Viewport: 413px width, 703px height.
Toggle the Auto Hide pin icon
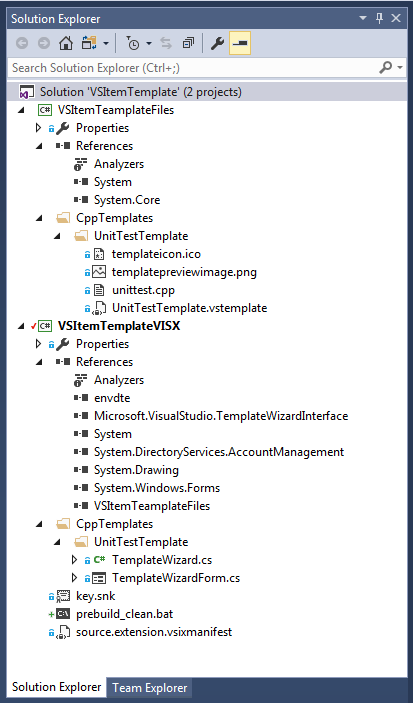379,18
